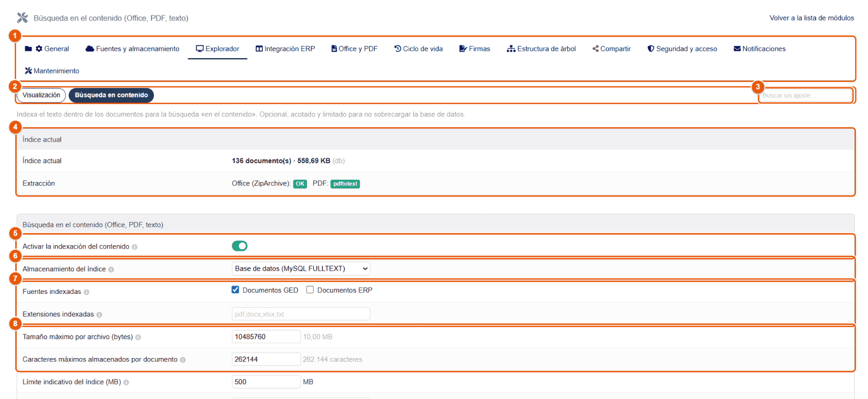Go to the Mantenimiento tab
Image resolution: width=868 pixels, height=399 pixels.
tap(52, 71)
